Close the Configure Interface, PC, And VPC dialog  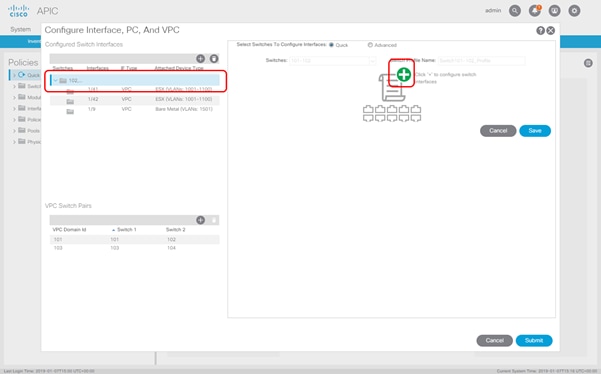551,31
